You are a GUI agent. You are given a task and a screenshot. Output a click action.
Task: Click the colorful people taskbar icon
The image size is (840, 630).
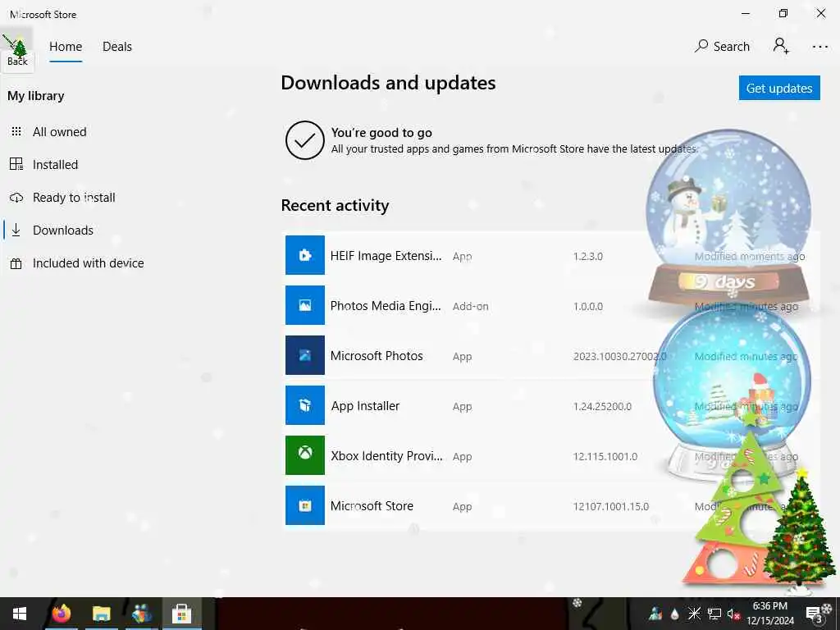(141, 614)
